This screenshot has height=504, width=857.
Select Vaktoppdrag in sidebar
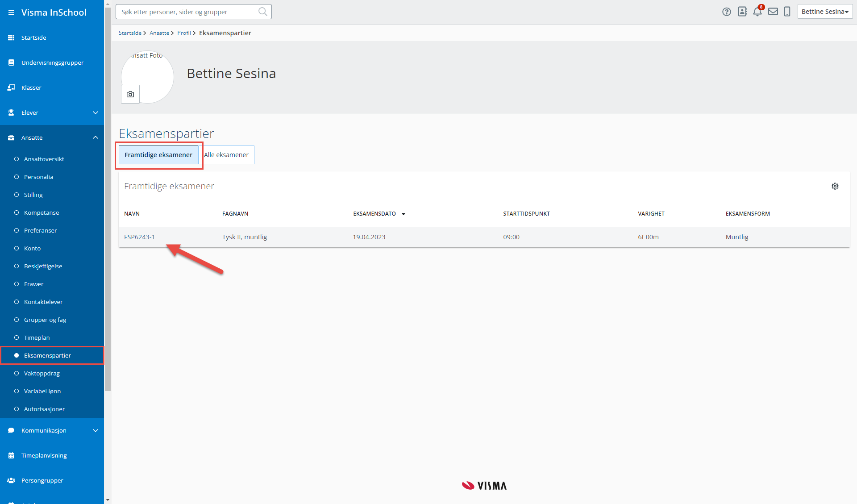(x=42, y=373)
